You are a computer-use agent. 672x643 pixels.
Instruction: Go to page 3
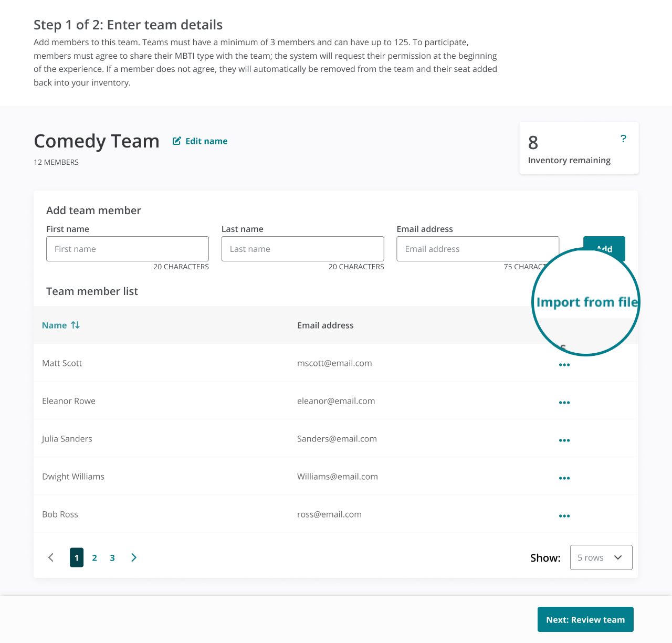(112, 557)
